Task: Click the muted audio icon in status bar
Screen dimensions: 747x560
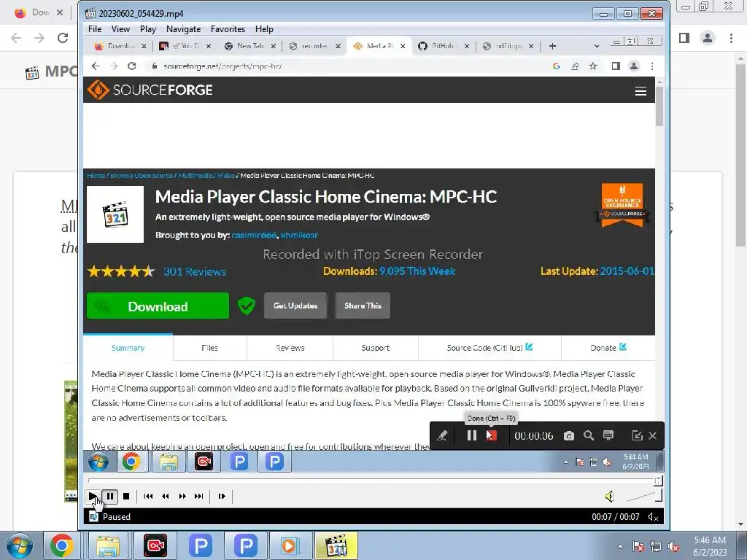Action: pyautogui.click(x=653, y=517)
